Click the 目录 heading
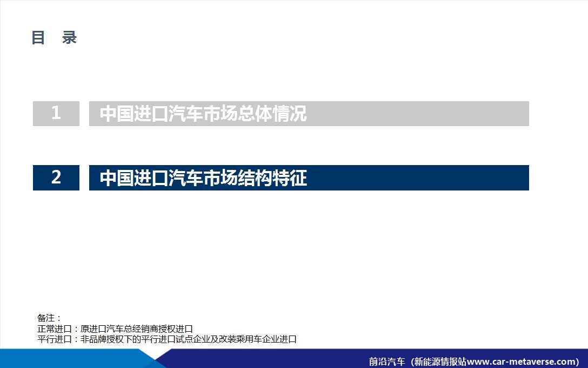 55,38
